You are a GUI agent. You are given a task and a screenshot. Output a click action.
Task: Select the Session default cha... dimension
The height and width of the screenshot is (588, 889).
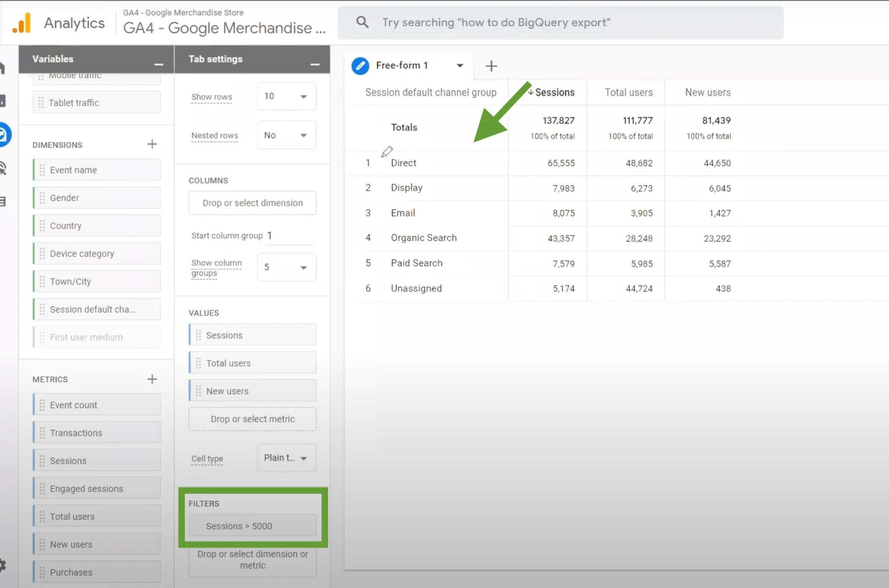tap(97, 309)
